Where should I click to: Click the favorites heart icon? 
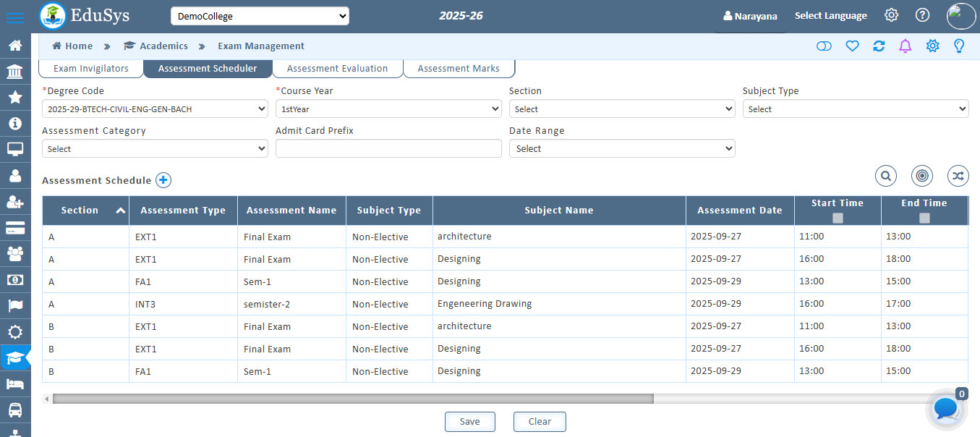pos(852,46)
